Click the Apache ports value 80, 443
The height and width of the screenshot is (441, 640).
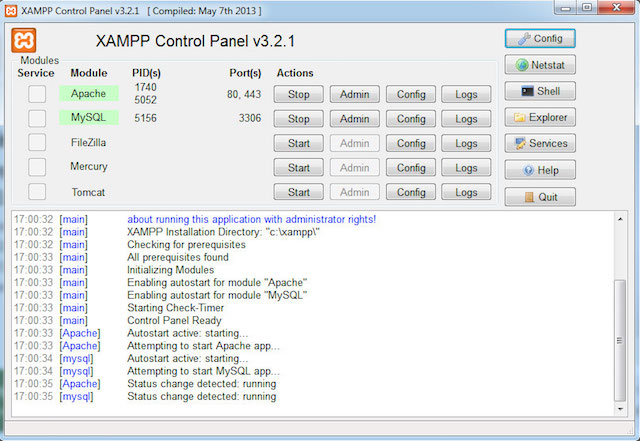(244, 94)
